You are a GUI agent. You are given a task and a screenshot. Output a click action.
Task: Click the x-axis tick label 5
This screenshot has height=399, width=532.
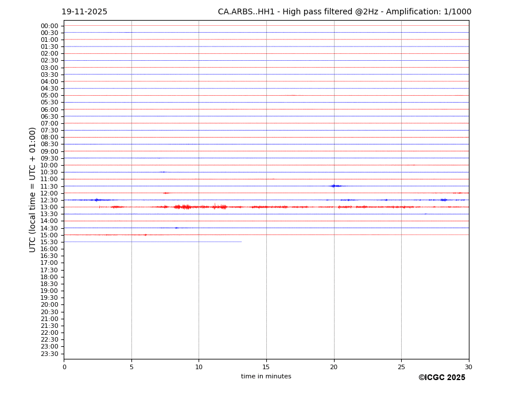(x=131, y=367)
